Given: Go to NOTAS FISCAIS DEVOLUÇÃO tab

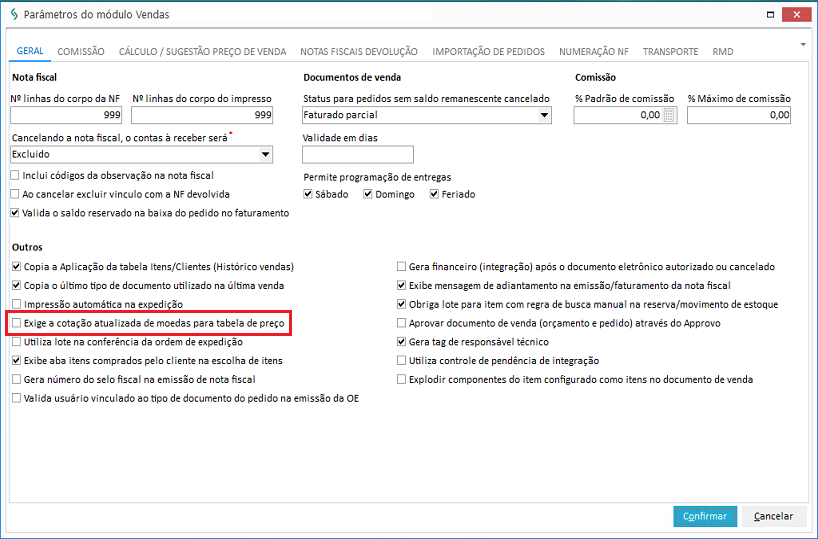Looking at the screenshot, I should click(x=358, y=51).
